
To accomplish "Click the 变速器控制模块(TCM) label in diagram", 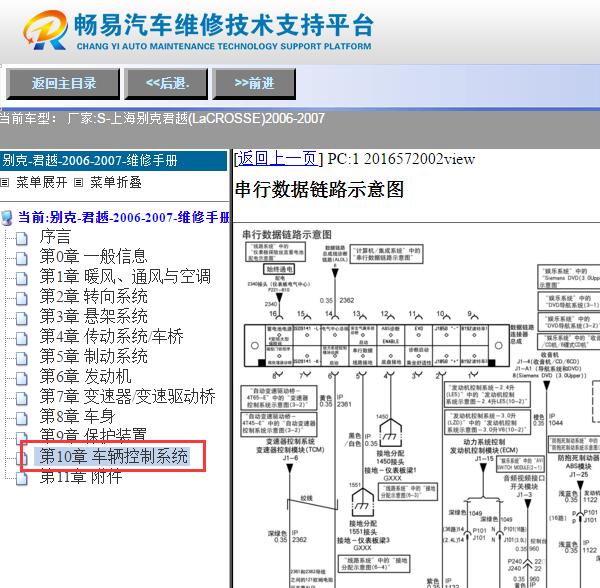I will [x=290, y=450].
